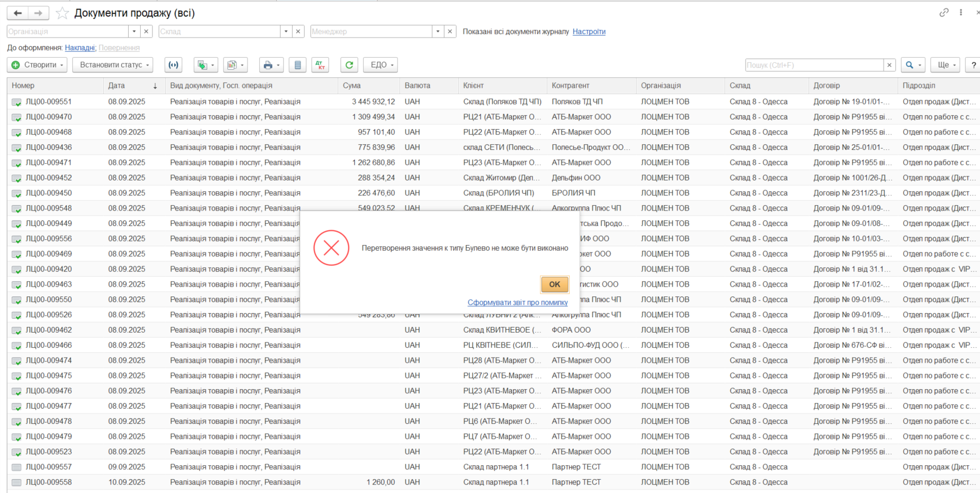This screenshot has height=493, width=980.
Task: Focus the Організація filter input
Action: 68,32
